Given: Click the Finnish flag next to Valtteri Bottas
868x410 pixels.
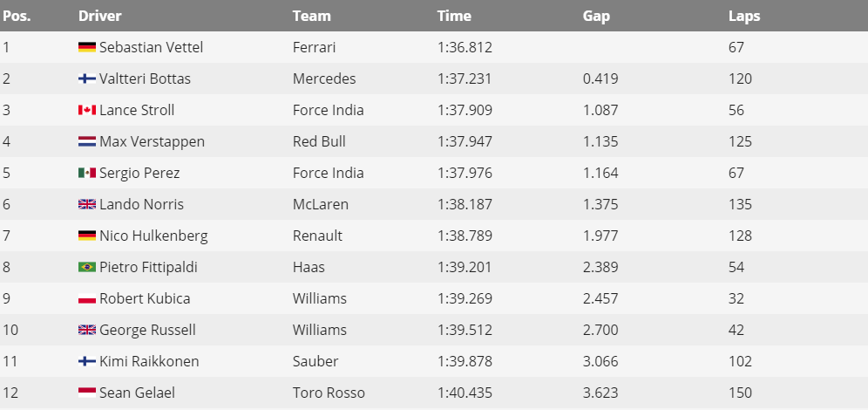Looking at the screenshot, I should point(87,79).
